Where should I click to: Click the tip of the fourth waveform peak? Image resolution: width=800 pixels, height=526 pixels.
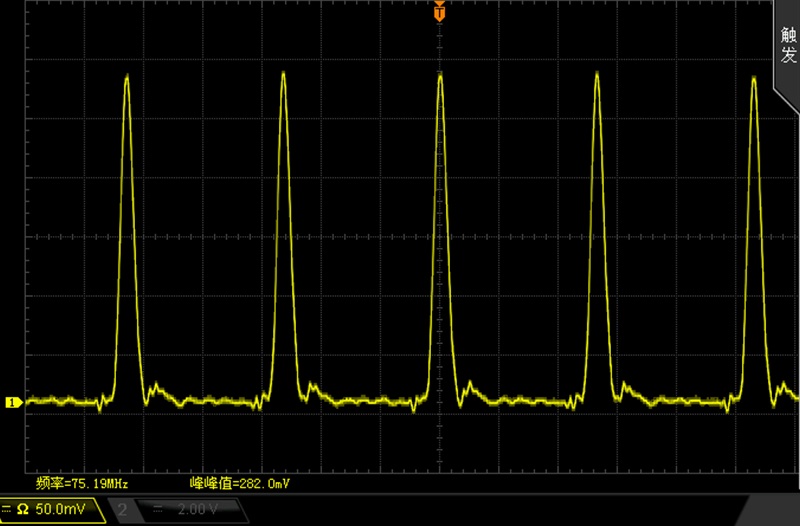(597, 74)
